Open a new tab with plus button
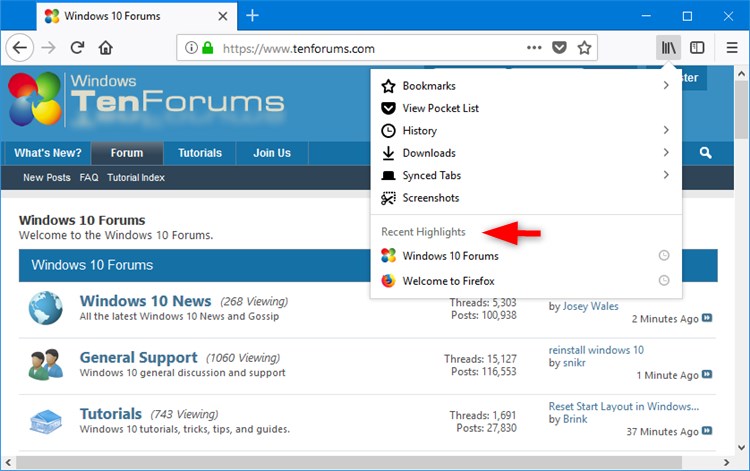Viewport: 750px width, 471px height. pos(253,16)
